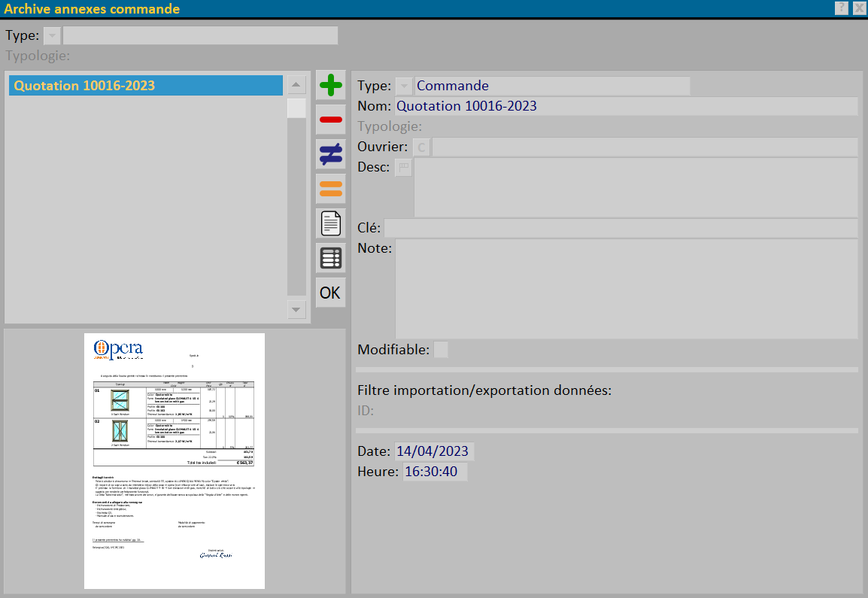Open the list table icon

point(330,258)
